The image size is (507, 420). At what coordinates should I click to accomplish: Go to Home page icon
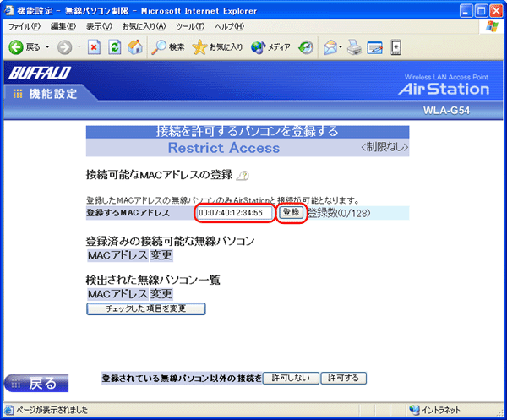tap(134, 47)
